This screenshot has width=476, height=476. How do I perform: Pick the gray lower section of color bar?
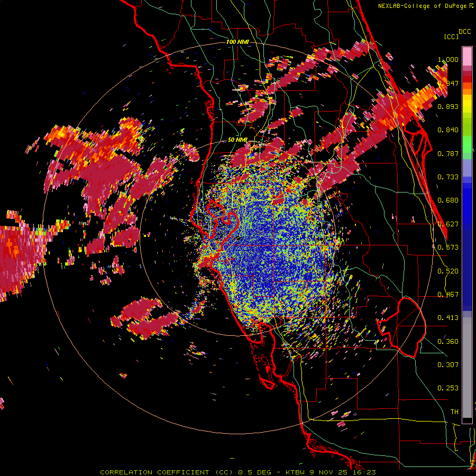click(467, 369)
